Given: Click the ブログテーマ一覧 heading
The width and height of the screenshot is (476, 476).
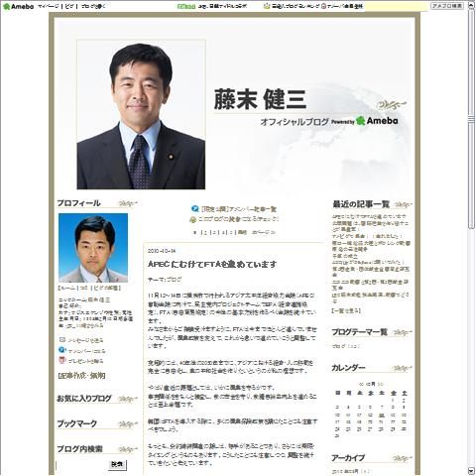Looking at the screenshot, I should coord(359,332).
